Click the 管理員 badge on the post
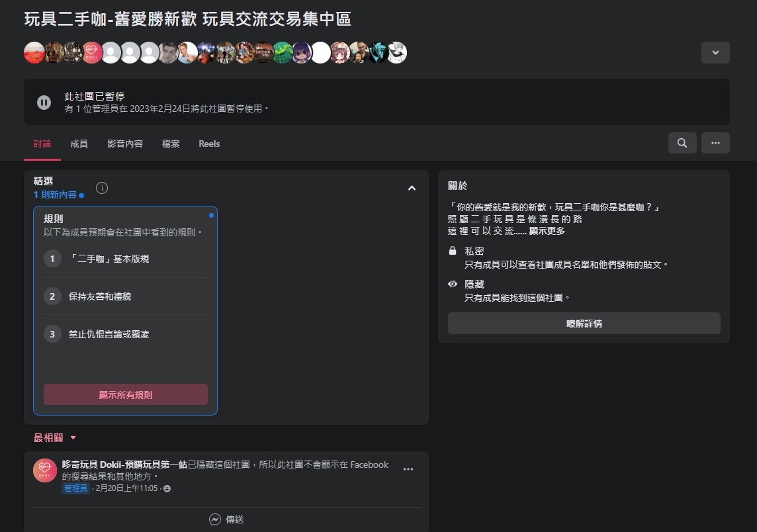757x532 pixels. coord(76,488)
